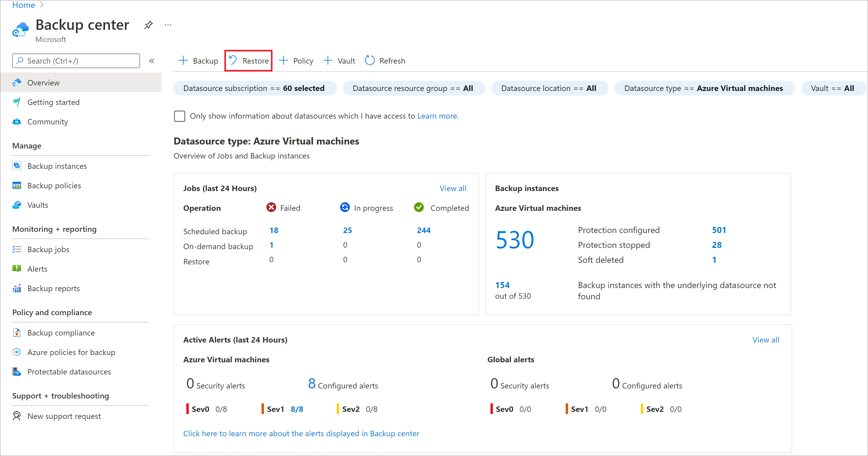Open Alerts in monitoring section
868x456 pixels.
point(36,268)
